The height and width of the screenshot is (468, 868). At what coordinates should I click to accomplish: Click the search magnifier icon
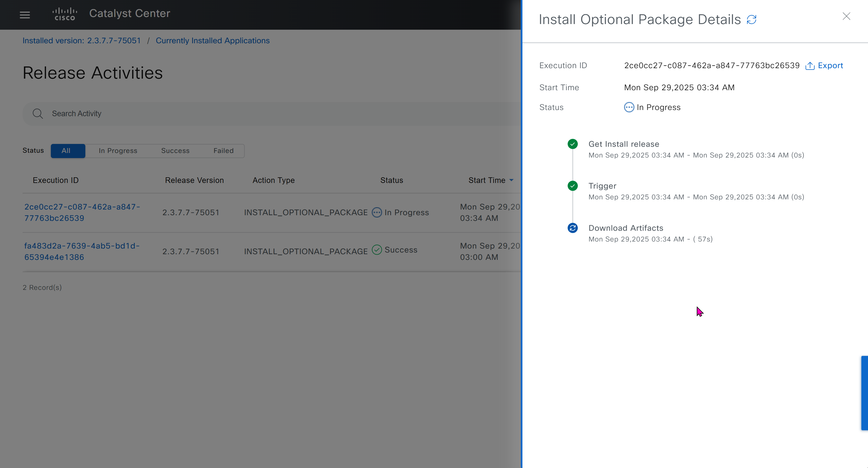pos(38,114)
